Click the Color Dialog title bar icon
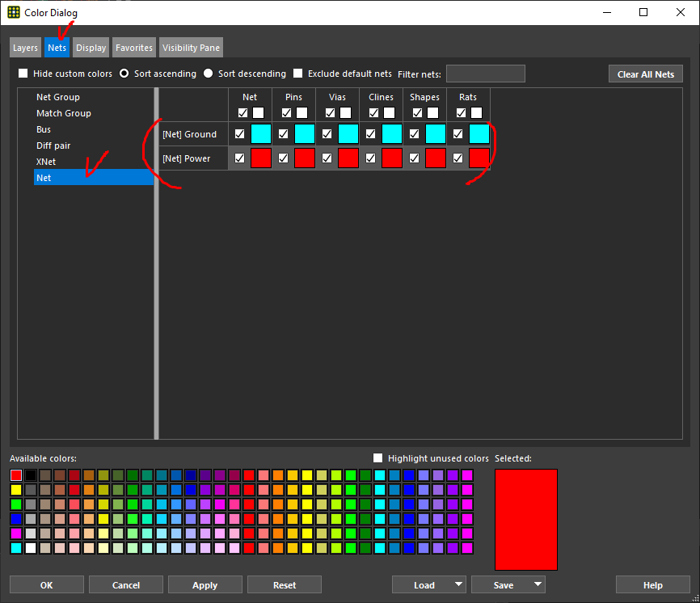The image size is (700, 603). click(14, 12)
